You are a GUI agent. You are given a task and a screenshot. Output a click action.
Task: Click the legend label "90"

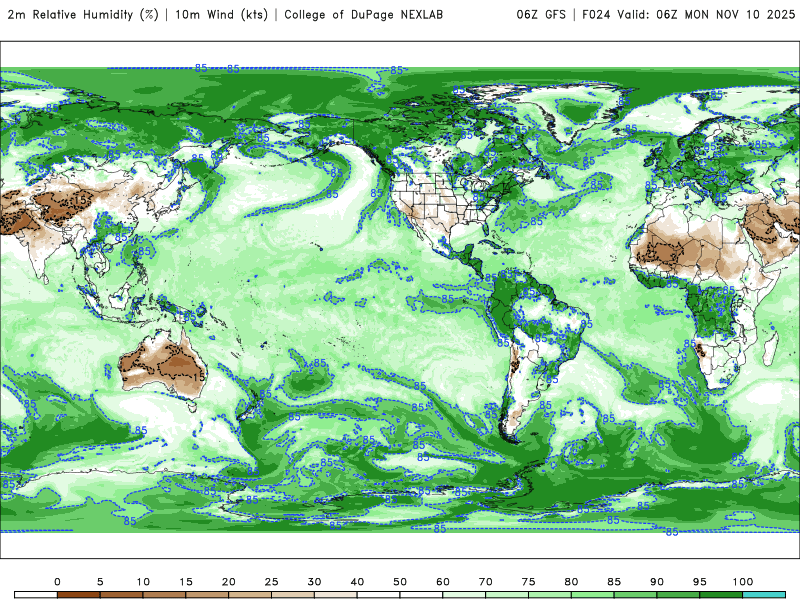[657, 582]
